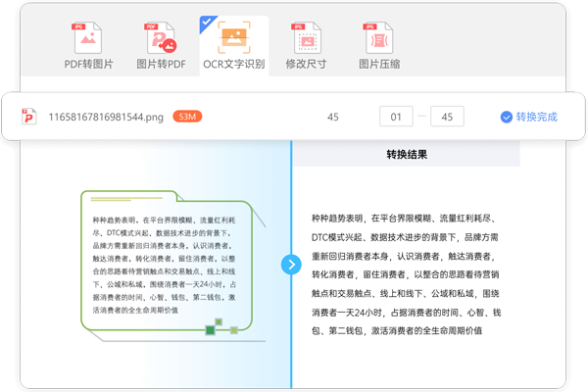Click the blue arrow button on the divider
The image size is (588, 392).
click(x=291, y=265)
